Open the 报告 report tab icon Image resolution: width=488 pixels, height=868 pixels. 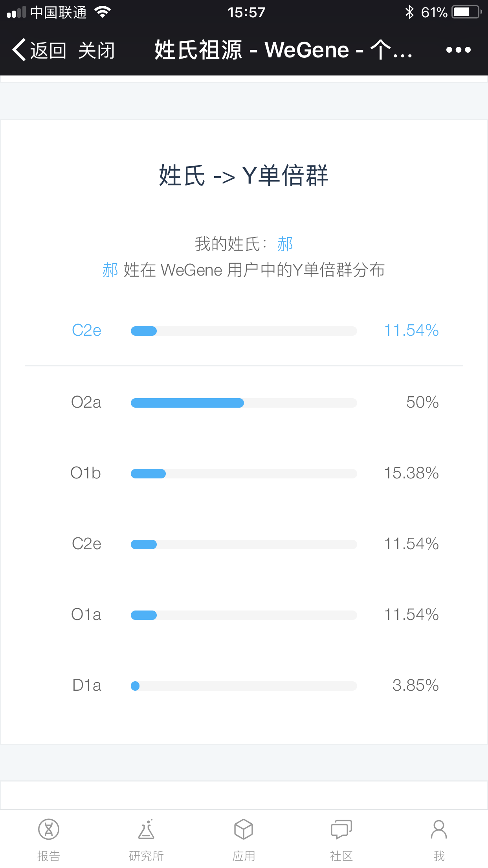pos(49,829)
